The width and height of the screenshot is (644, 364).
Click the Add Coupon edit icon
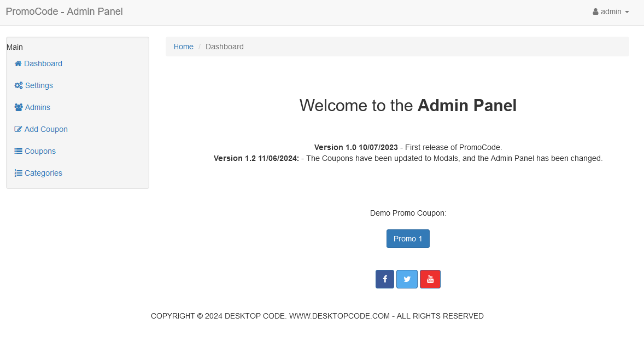click(19, 129)
